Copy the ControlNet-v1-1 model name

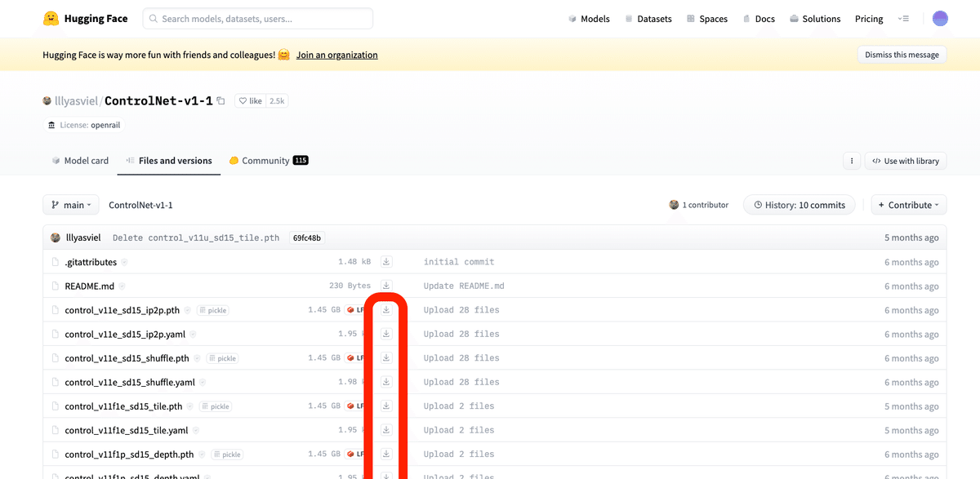pos(220,101)
